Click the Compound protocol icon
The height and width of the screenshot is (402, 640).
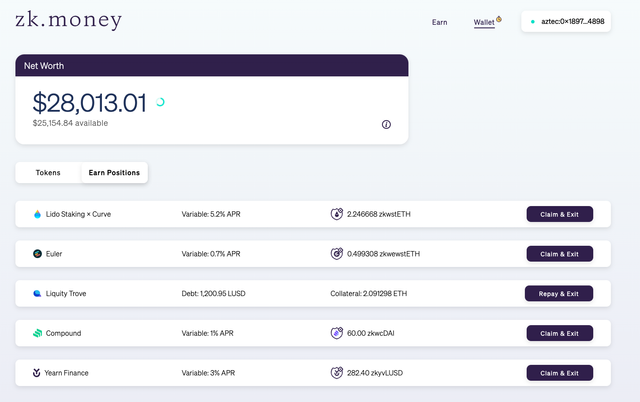[x=37, y=333]
